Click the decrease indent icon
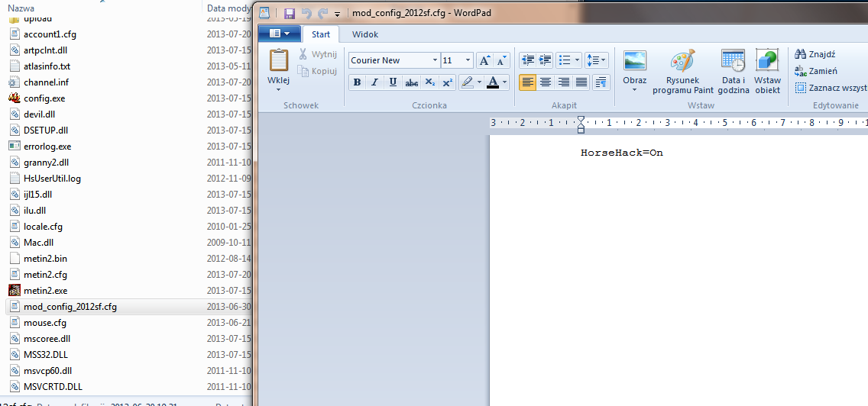Viewport: 868px width, 406px height. (x=528, y=60)
